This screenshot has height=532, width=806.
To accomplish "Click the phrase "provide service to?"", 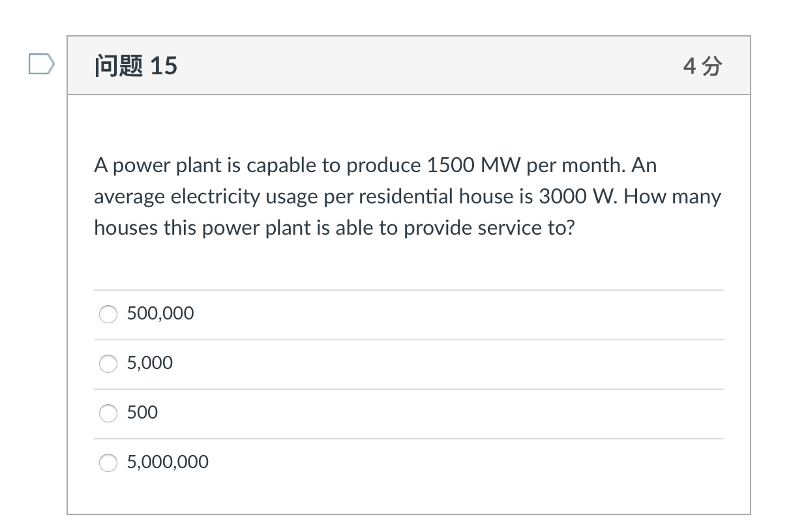I will click(489, 229).
